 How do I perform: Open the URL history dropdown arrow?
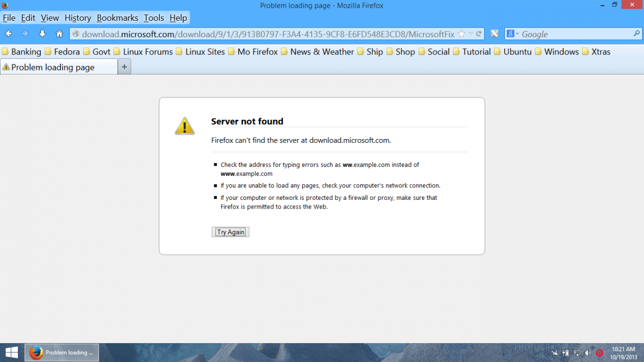pos(471,34)
